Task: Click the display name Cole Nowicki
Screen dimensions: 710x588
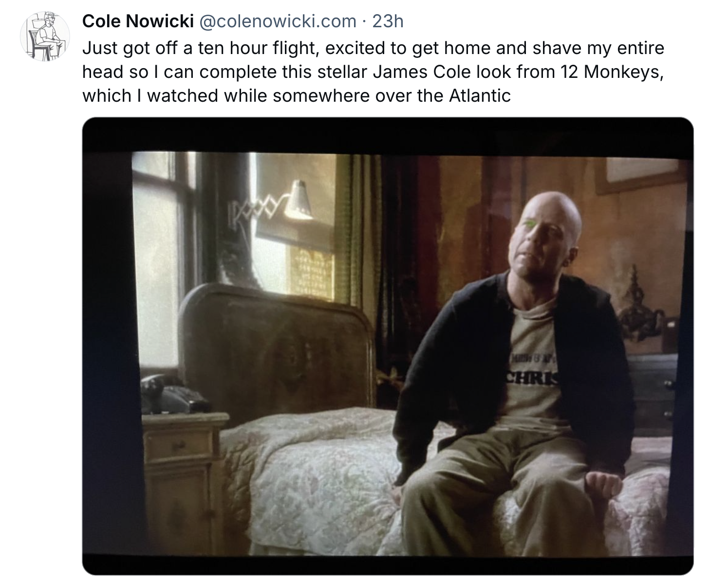Action: coord(138,21)
